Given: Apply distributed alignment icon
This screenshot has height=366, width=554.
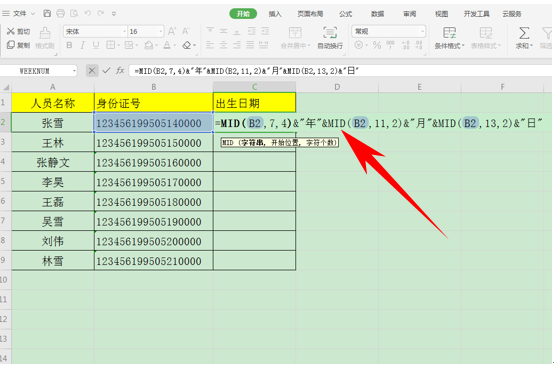Looking at the screenshot, I should pyautogui.click(x=264, y=45).
